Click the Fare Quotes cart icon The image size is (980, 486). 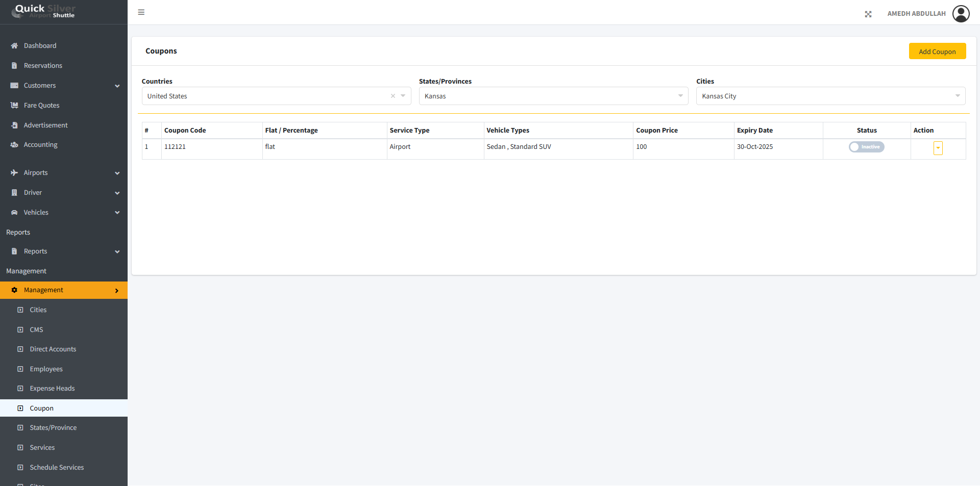point(14,106)
